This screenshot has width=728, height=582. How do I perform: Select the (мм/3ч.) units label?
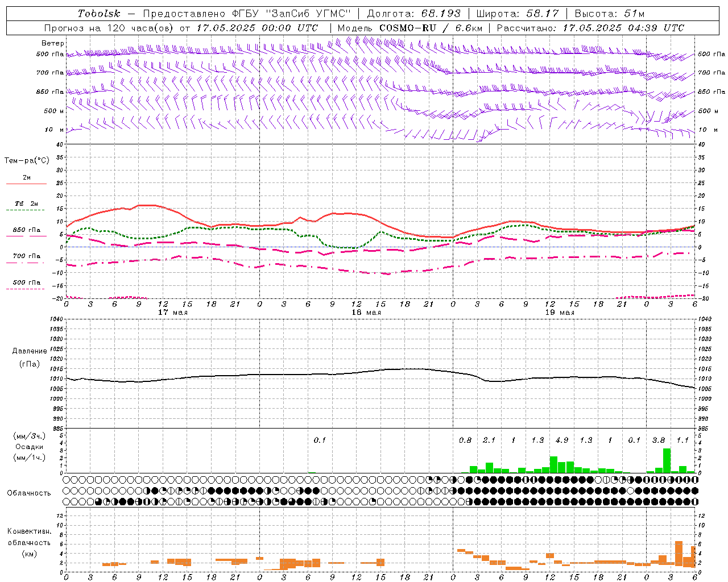[x=29, y=436]
